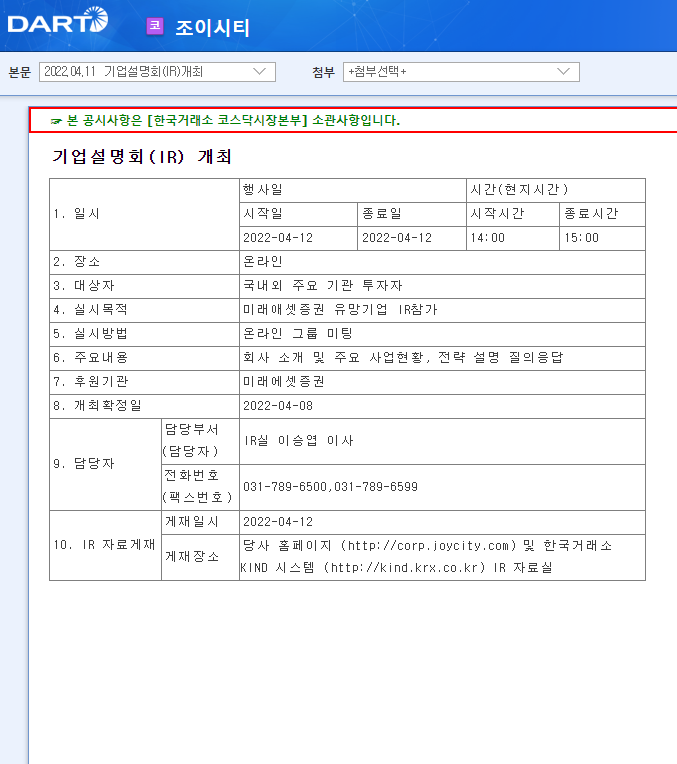
Task: Click the 조이시티 company name heading
Action: (x=212, y=27)
